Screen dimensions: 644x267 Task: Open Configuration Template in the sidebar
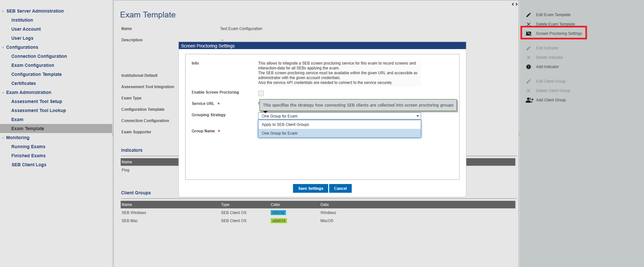coord(36,74)
